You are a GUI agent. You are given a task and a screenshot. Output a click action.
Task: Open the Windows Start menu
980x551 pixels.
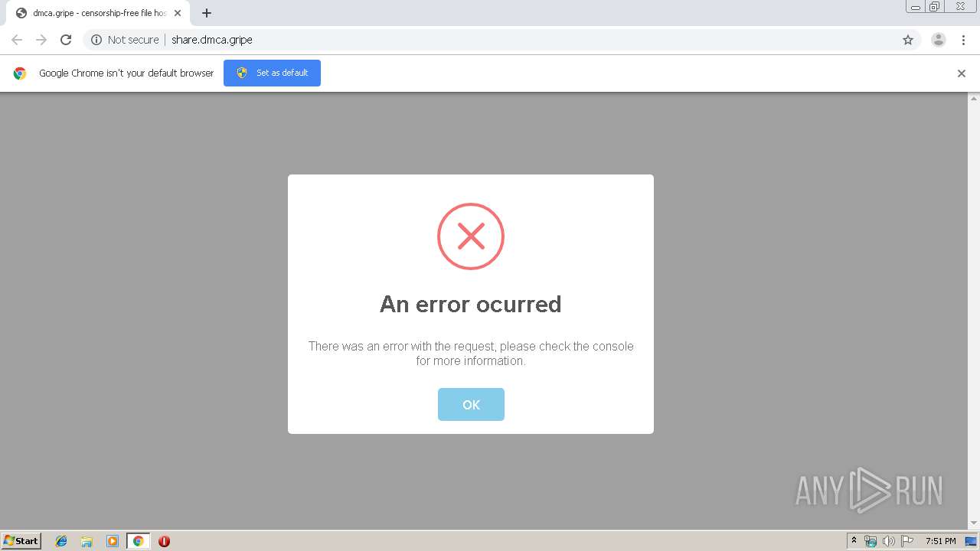21,540
